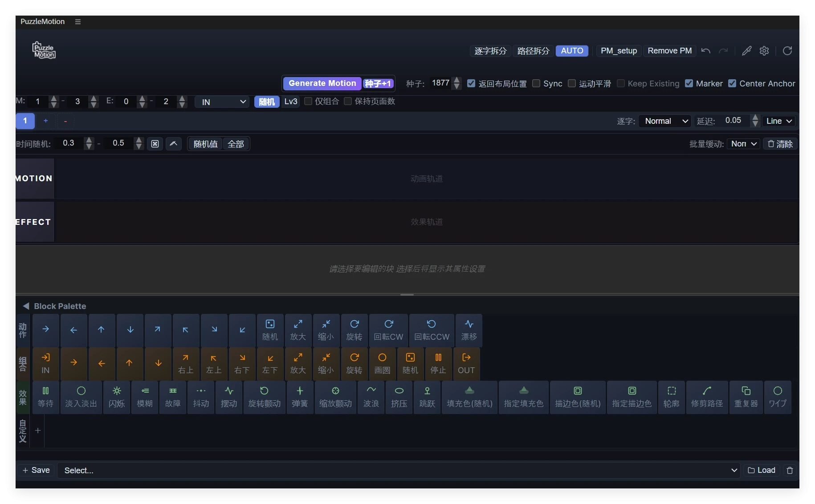The width and height of the screenshot is (815, 504).
Task: Click the refresh icon at top right
Action: tap(787, 51)
